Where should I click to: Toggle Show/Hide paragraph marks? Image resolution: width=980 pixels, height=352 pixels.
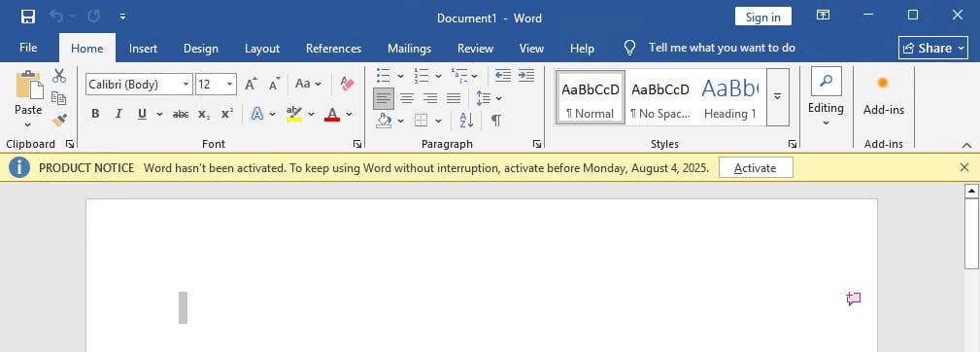[x=495, y=120]
